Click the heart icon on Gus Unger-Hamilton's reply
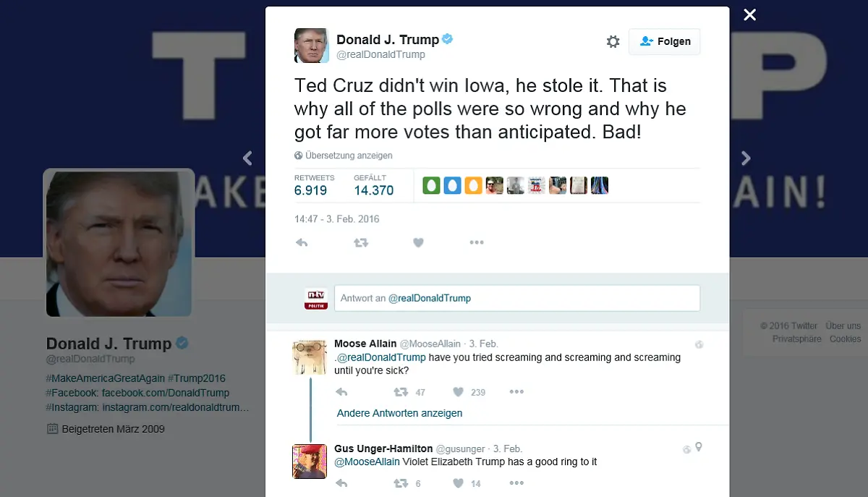This screenshot has width=868, height=497. coord(459,483)
